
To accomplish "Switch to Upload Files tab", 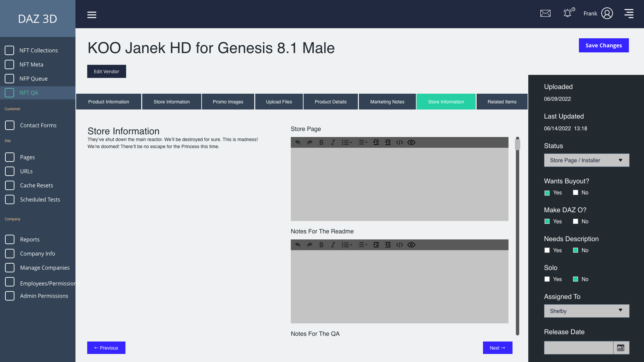I will point(279,102).
